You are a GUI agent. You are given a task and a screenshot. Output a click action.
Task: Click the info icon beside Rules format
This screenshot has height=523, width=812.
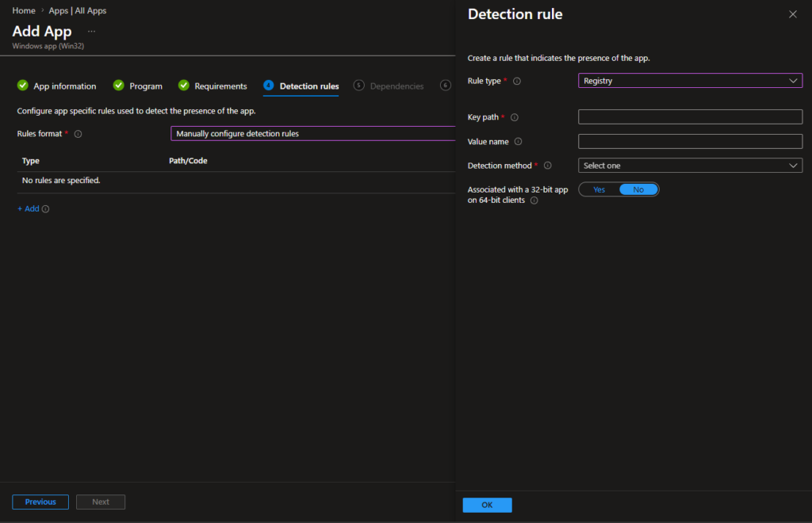[79, 134]
